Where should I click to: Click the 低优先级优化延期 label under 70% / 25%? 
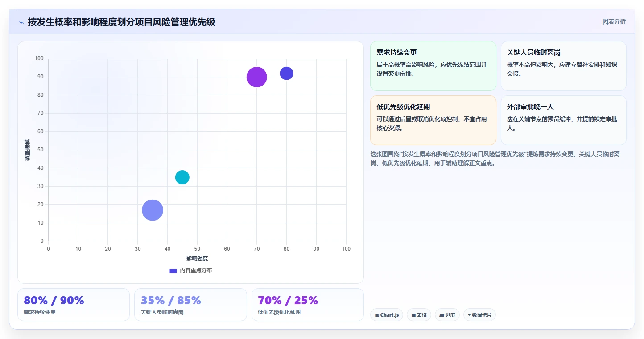pos(279,312)
